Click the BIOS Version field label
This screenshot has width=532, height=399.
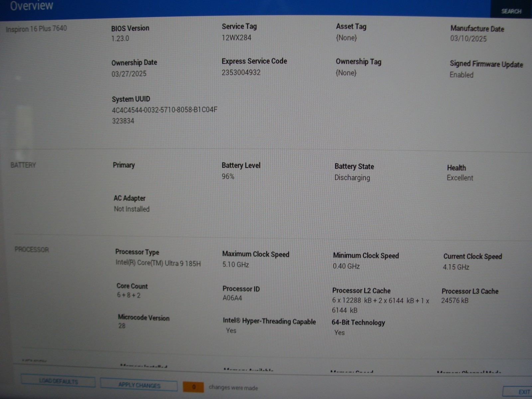pyautogui.click(x=130, y=28)
